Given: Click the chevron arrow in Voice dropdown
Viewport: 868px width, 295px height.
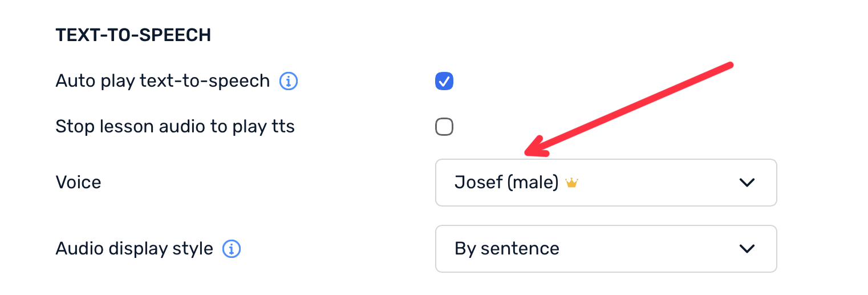Looking at the screenshot, I should point(747,183).
